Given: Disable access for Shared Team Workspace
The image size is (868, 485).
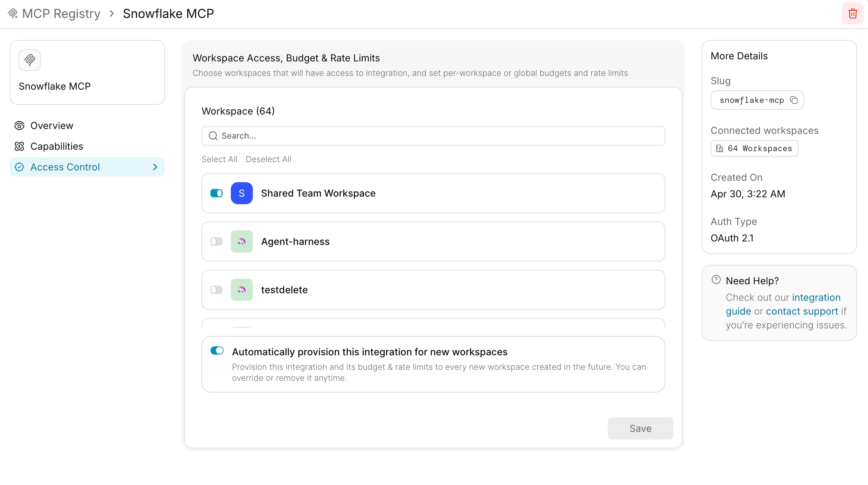Looking at the screenshot, I should tap(217, 193).
